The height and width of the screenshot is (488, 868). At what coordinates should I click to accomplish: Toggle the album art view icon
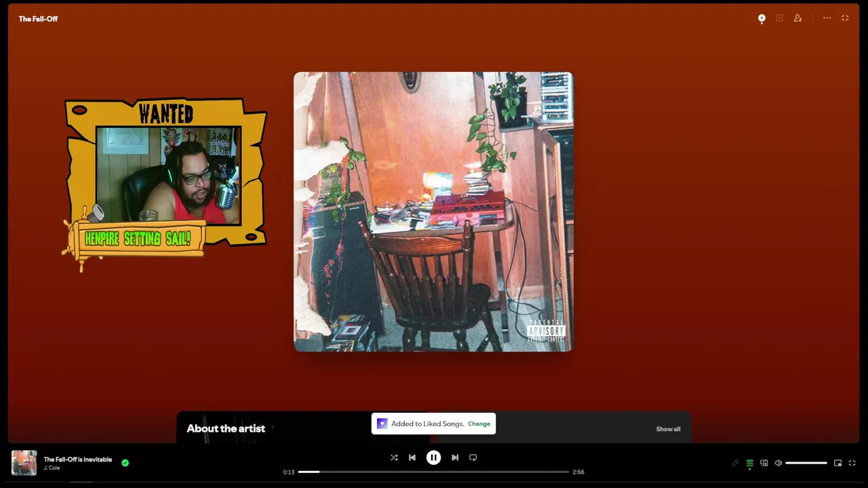pyautogui.click(x=762, y=18)
